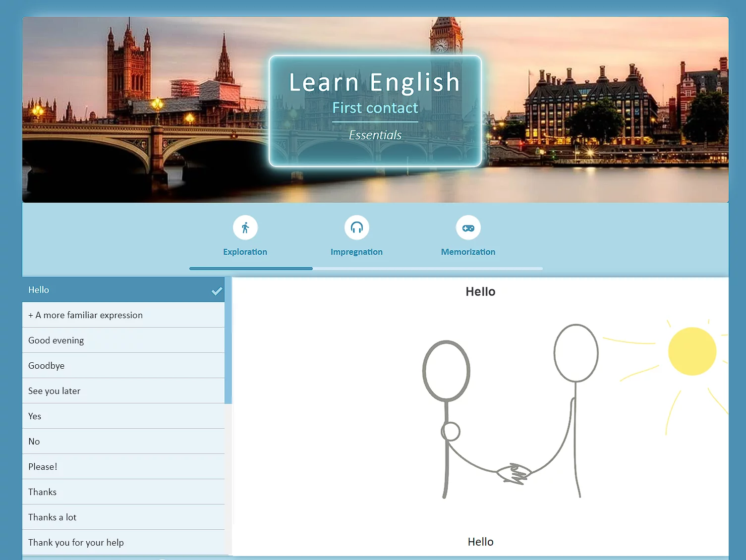Click the Exploration walking person icon
This screenshot has width=746, height=560.
pos(245,227)
